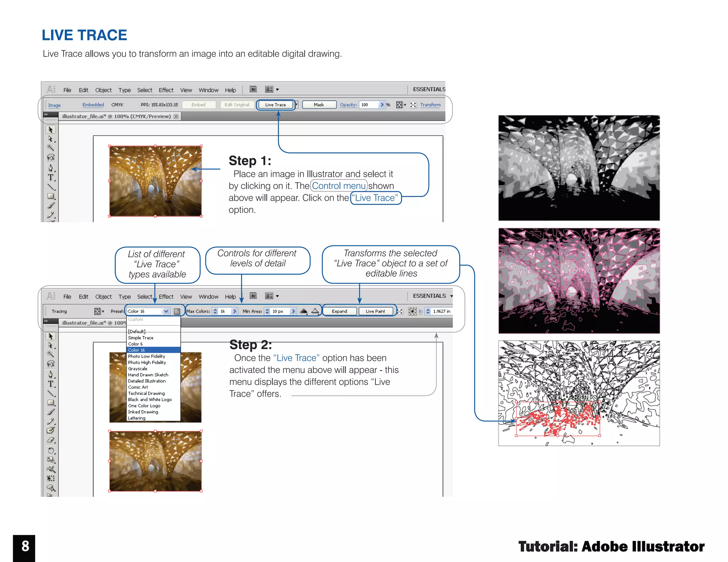Select Pen tool in Step 1 toolbar
Screen dimensions: 728x562
[51, 168]
